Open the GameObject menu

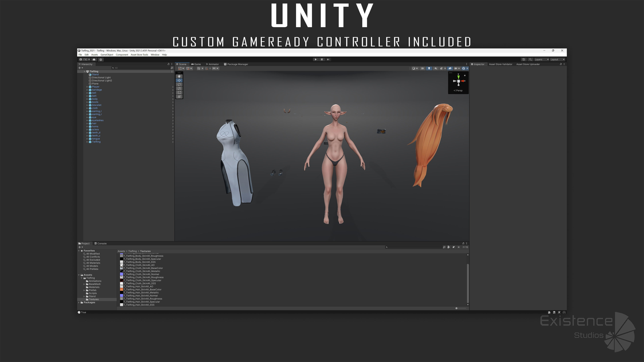click(x=107, y=55)
